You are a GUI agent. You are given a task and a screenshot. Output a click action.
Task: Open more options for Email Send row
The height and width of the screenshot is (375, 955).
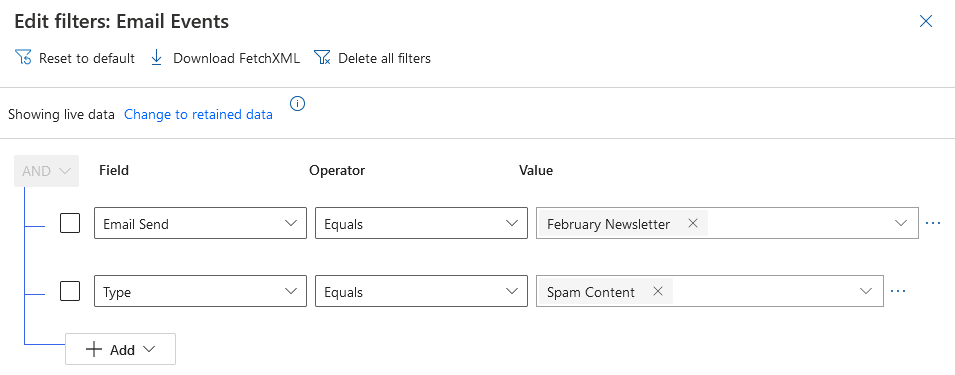click(x=933, y=223)
